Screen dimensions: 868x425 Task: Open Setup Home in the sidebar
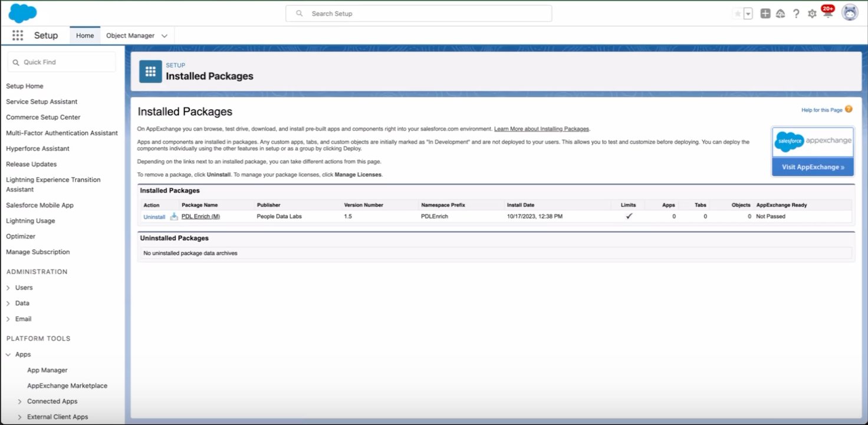click(25, 86)
